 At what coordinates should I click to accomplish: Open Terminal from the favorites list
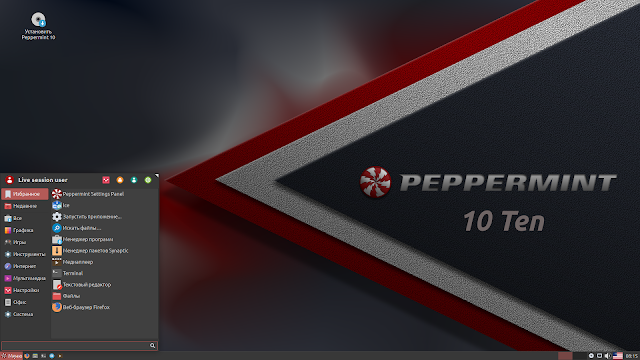(104, 273)
